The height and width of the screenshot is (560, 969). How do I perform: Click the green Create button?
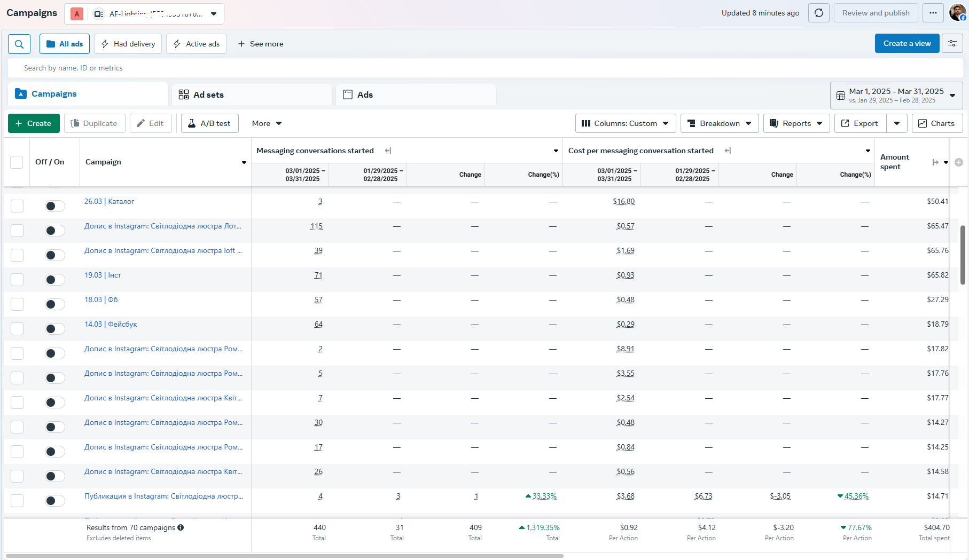[34, 123]
